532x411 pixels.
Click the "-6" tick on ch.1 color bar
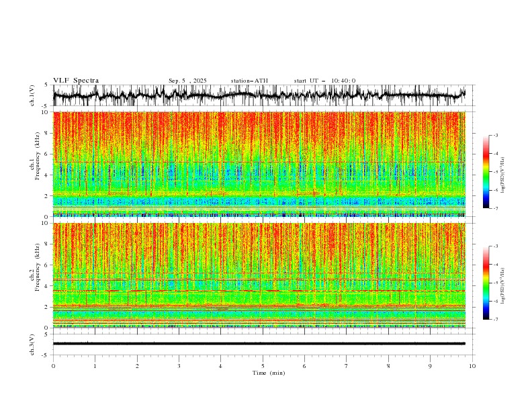(x=495, y=190)
